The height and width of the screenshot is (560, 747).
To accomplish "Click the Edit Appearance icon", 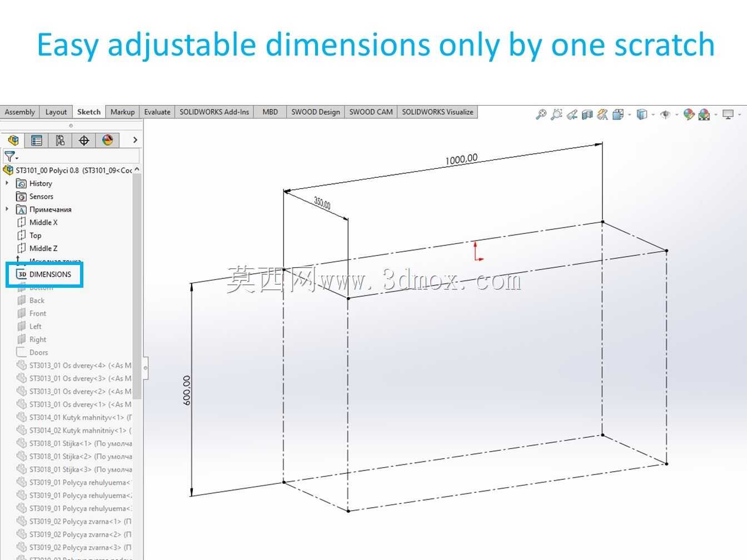I will pyautogui.click(x=689, y=114).
